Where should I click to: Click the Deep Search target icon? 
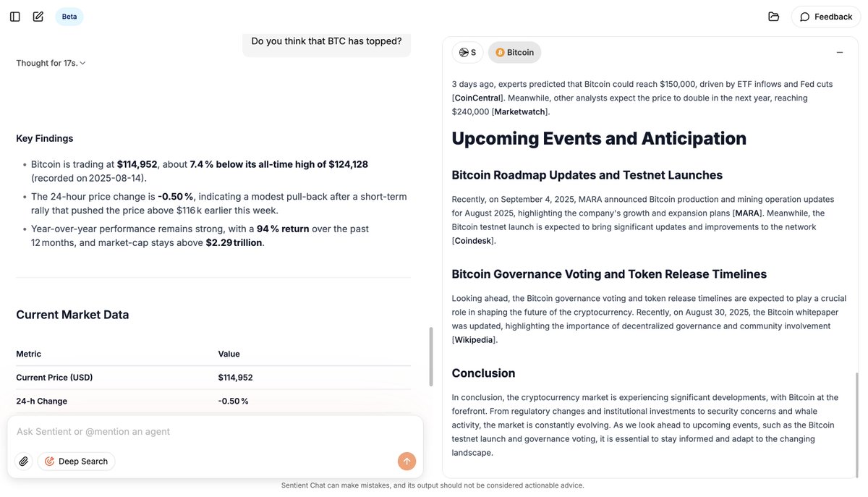50,462
